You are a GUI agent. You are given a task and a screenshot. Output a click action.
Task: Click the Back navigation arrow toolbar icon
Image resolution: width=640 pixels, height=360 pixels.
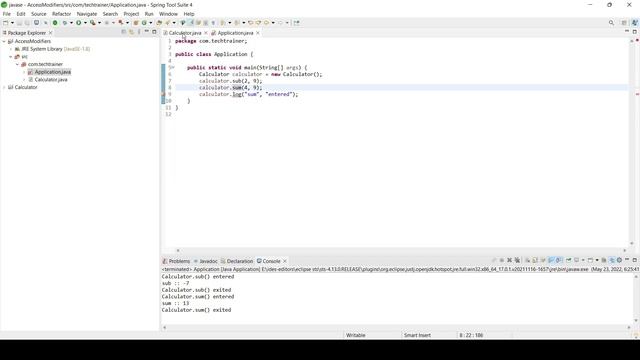pos(266,22)
